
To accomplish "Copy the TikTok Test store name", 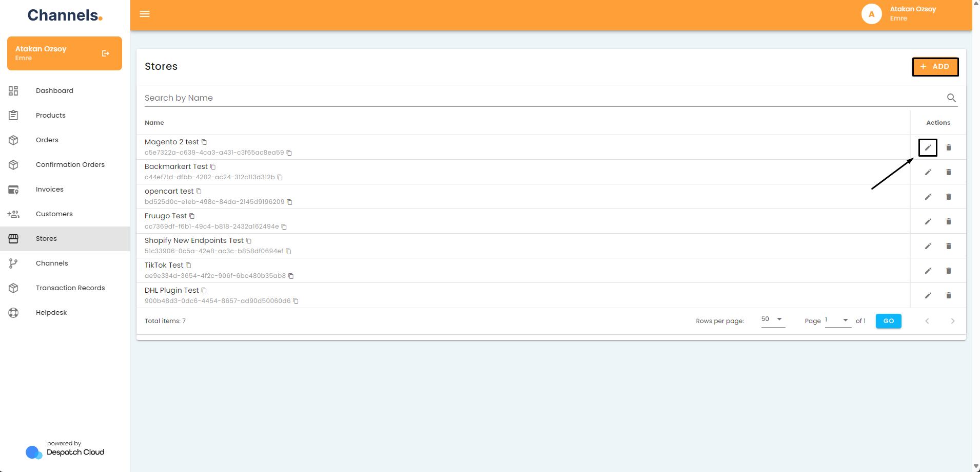I will click(188, 266).
